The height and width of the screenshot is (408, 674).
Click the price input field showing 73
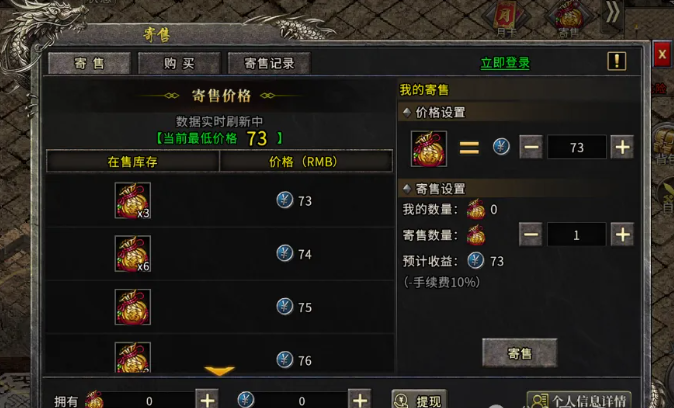point(576,147)
